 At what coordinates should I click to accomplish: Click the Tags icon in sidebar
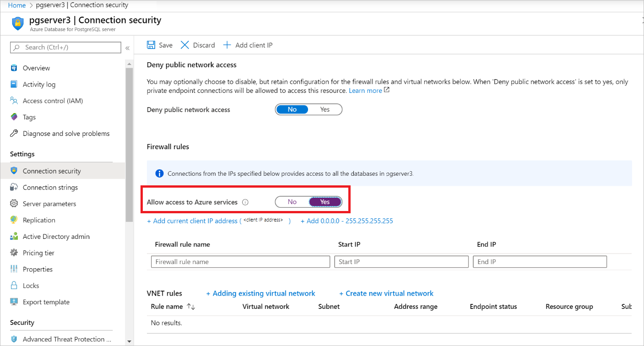14,117
